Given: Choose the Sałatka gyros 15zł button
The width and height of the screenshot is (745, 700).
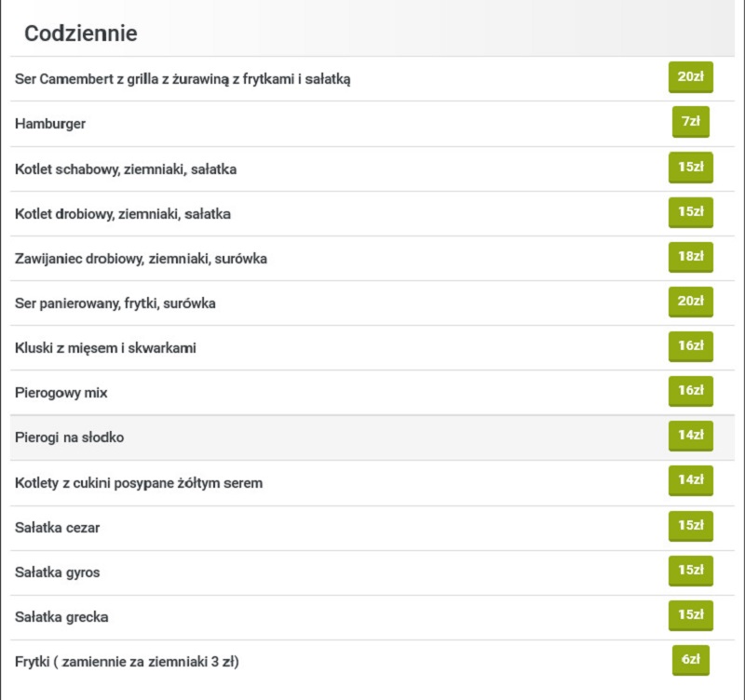Looking at the screenshot, I should click(690, 571).
